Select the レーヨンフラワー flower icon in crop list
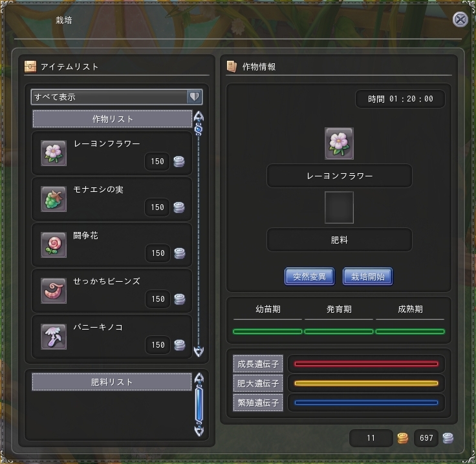This screenshot has height=464, width=476. (54, 153)
